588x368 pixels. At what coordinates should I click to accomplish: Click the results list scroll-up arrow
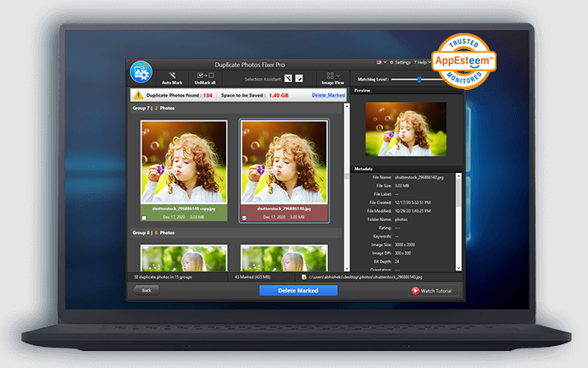(347, 107)
